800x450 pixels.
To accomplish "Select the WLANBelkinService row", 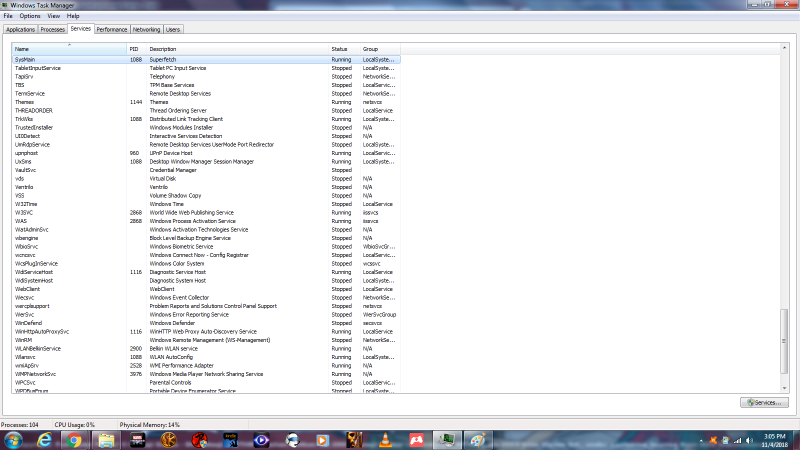I will (x=206, y=348).
